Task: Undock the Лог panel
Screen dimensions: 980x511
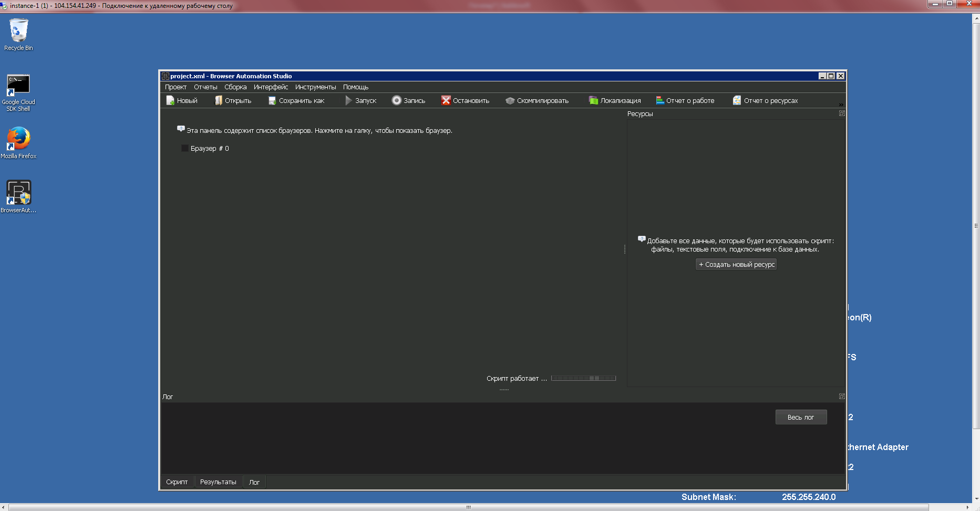Action: click(842, 397)
